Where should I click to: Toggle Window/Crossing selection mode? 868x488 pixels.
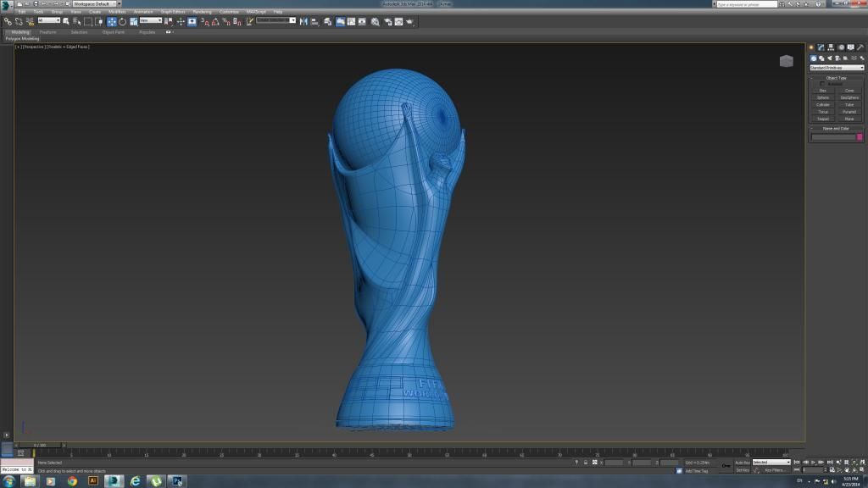pos(99,21)
